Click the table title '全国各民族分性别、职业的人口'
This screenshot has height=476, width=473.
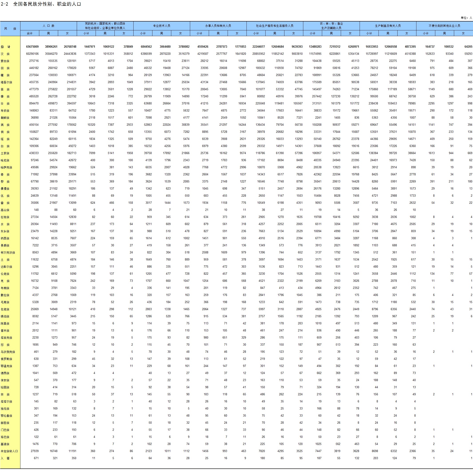click(47, 4)
